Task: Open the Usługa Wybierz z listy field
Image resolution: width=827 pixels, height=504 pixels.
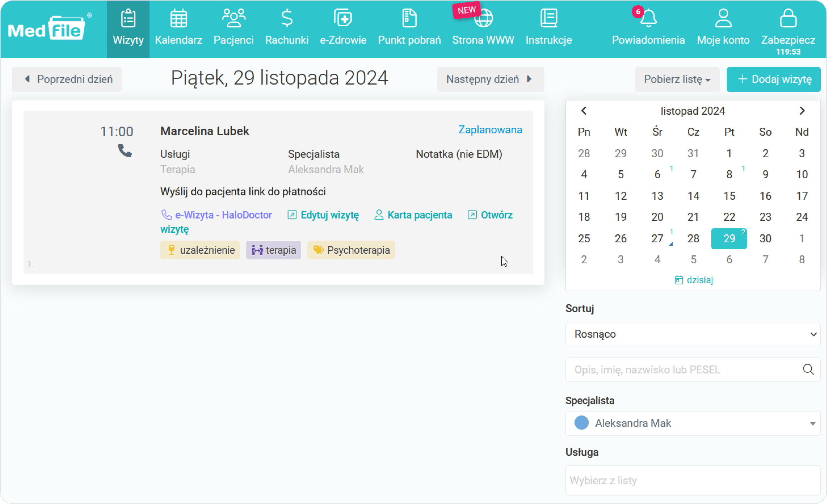Action: (693, 480)
